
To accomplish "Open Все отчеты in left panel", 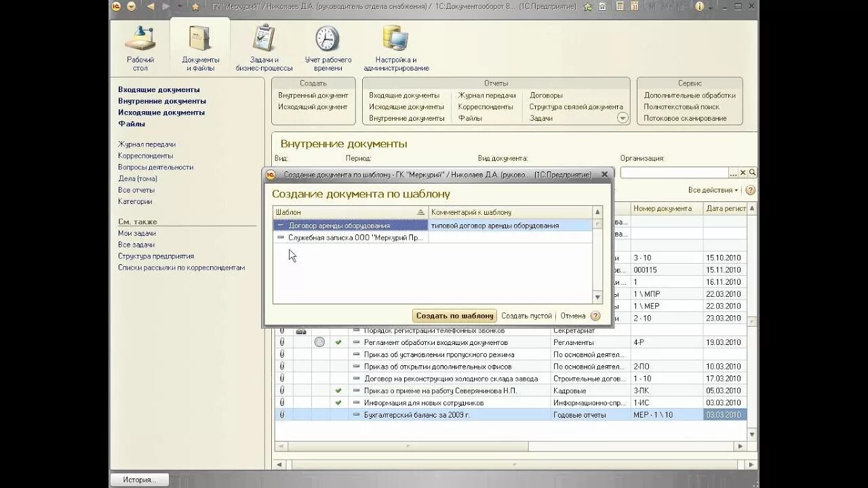I will (x=136, y=190).
